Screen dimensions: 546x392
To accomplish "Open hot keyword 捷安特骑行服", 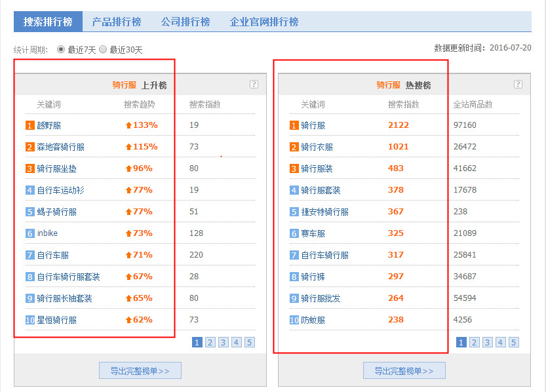I will click(x=325, y=212).
